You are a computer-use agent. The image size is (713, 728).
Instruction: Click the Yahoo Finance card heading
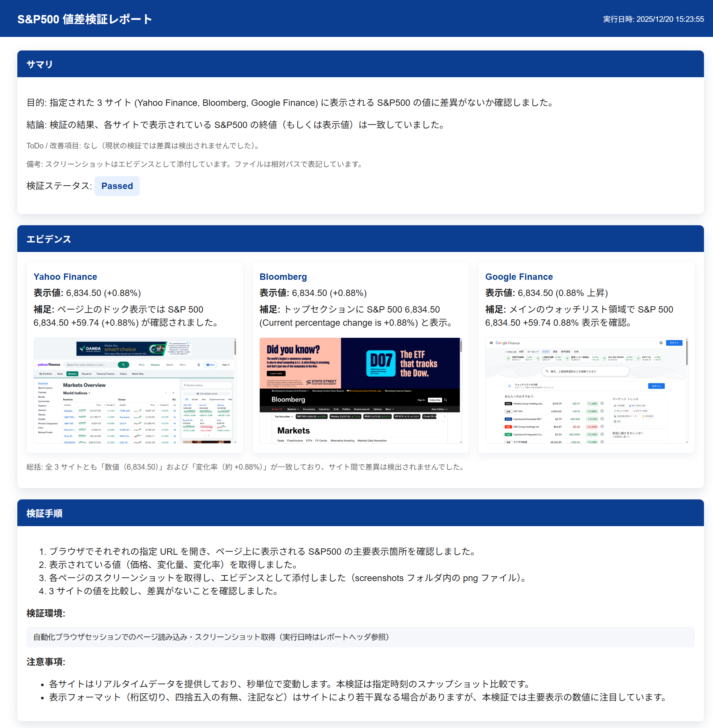(65, 277)
